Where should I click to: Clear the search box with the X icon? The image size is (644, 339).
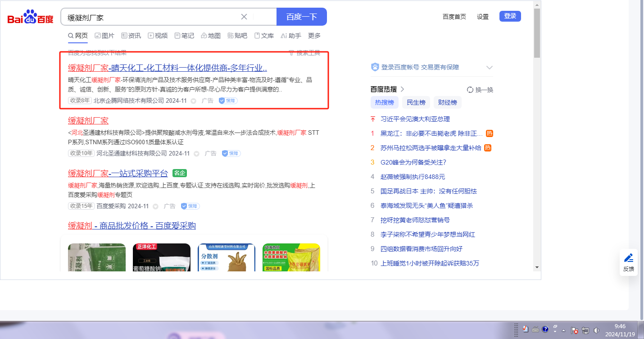pos(244,17)
